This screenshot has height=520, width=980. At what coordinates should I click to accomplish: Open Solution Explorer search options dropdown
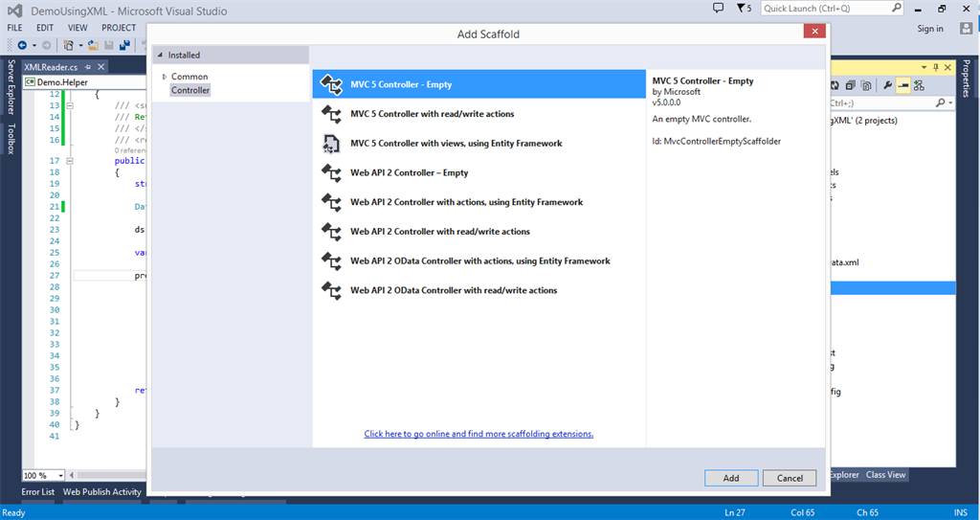pyautogui.click(x=950, y=103)
